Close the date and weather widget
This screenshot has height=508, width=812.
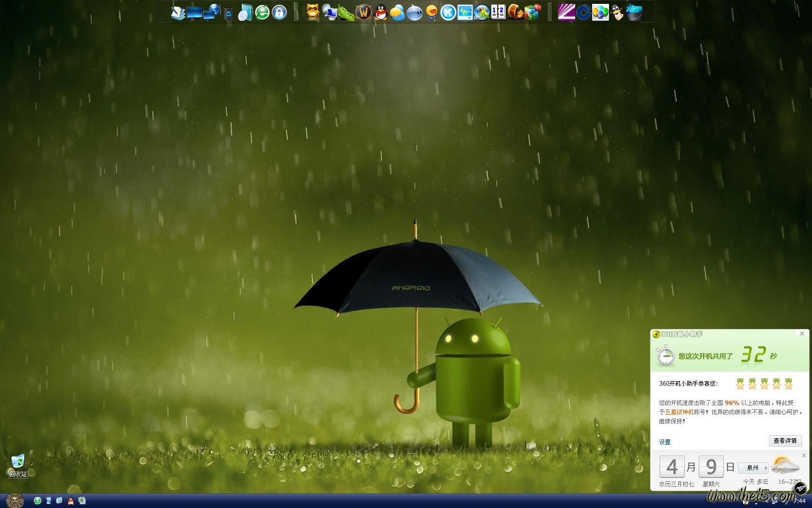pyautogui.click(x=804, y=455)
